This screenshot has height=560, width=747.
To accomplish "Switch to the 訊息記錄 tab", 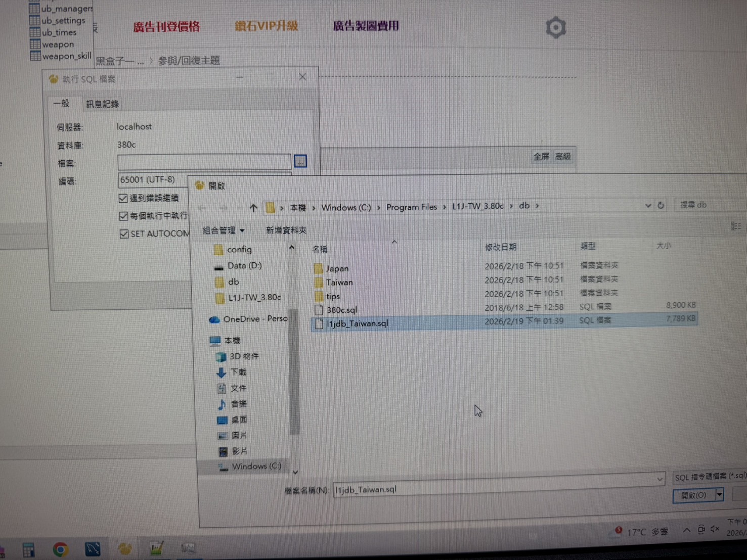I will tap(103, 104).
